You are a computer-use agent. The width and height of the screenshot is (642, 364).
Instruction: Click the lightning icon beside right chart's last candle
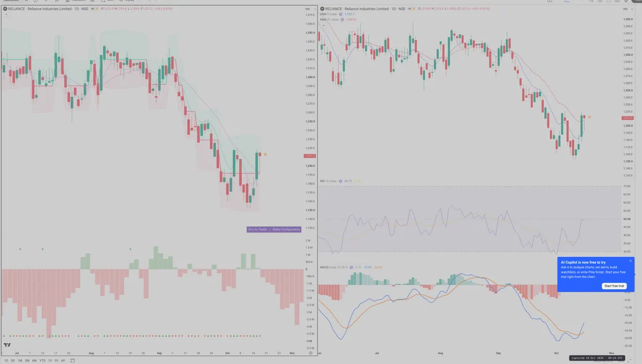coord(590,117)
